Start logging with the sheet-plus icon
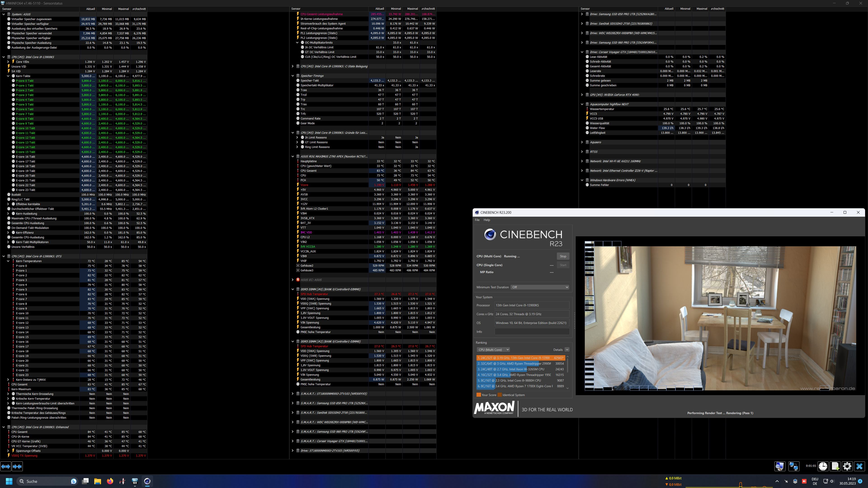This screenshot has width=868, height=488. 835,466
